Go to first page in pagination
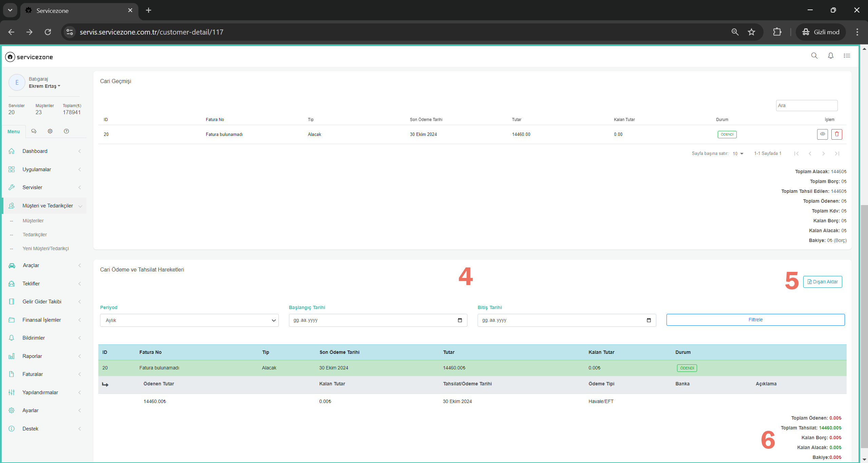The width and height of the screenshot is (868, 463). 796,154
